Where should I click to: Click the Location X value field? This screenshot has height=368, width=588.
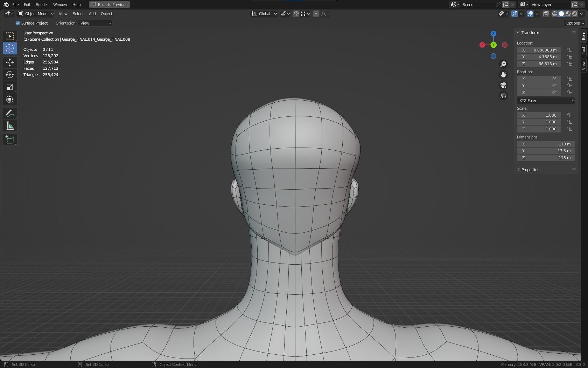pos(539,50)
